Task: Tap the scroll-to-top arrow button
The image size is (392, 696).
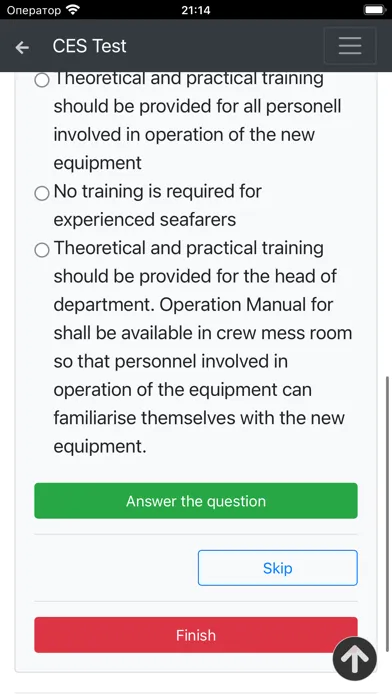Action: pyautogui.click(x=355, y=659)
